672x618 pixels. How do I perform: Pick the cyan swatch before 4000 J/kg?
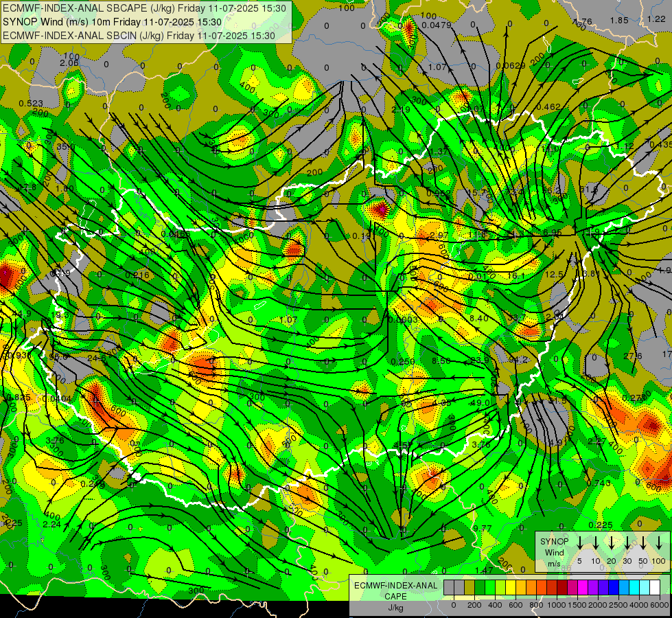[x=634, y=587]
